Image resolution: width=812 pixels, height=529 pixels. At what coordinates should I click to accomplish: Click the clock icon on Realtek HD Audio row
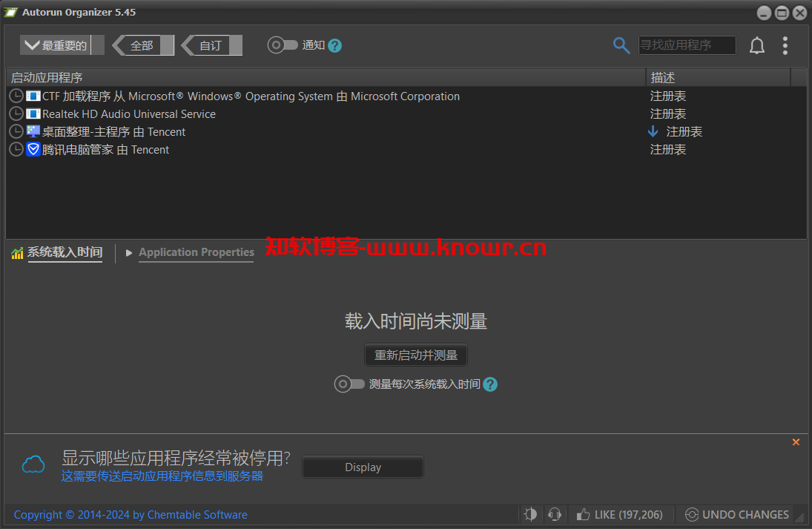(x=16, y=114)
